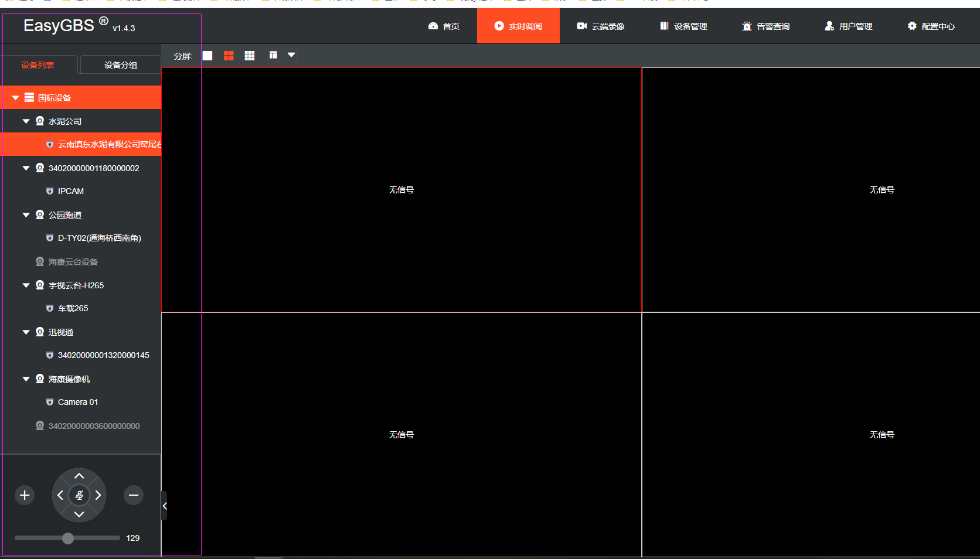This screenshot has width=980, height=559.
Task: Click 迅视通 device camera icon
Action: 40,332
